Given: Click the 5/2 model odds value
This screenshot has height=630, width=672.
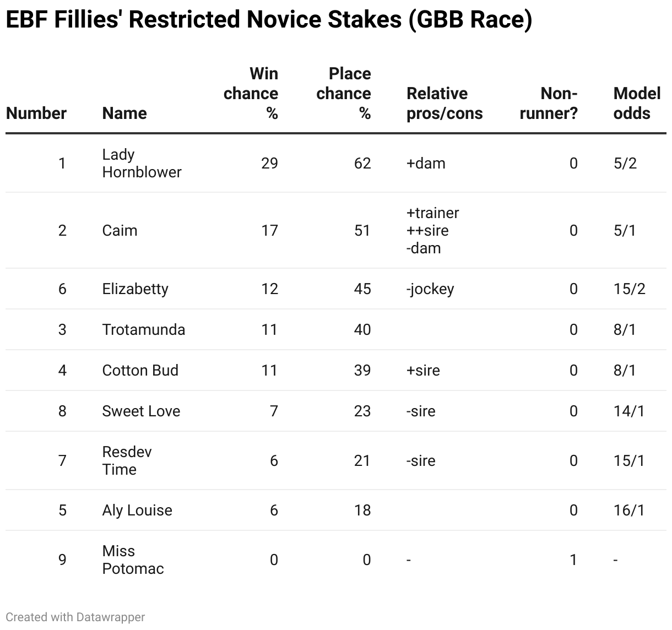Looking at the screenshot, I should click(x=625, y=164).
